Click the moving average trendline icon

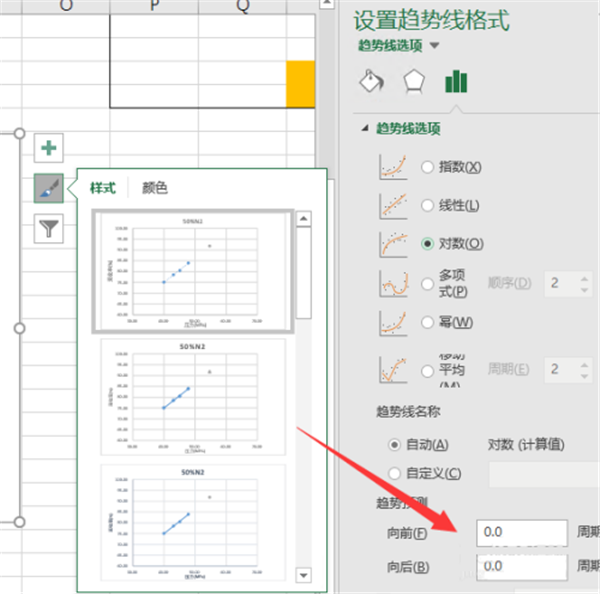(x=393, y=370)
